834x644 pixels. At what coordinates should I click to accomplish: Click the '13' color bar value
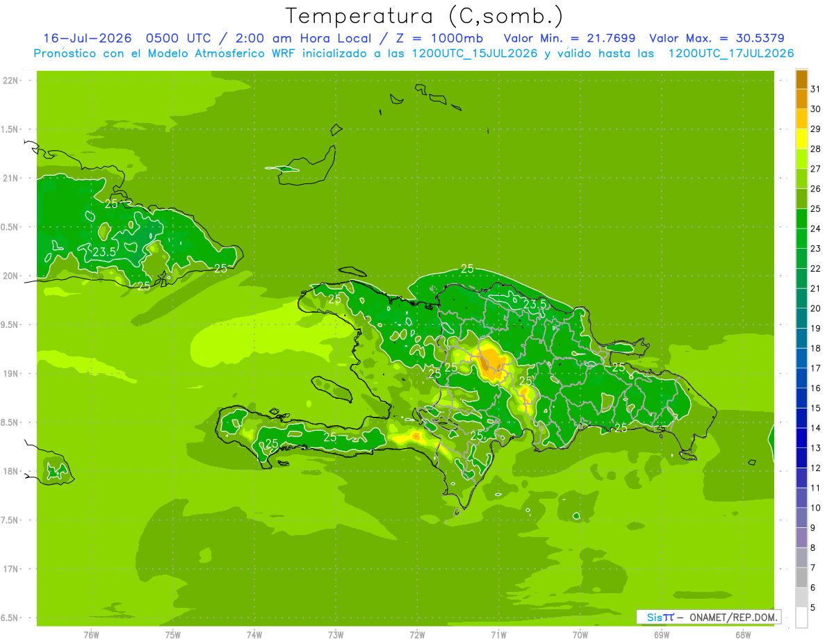pos(816,448)
